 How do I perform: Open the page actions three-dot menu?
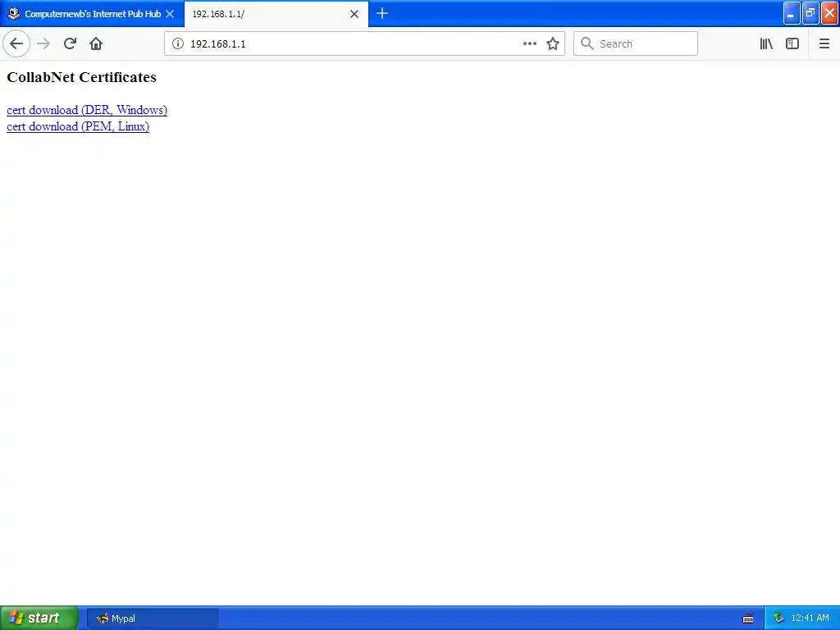529,44
